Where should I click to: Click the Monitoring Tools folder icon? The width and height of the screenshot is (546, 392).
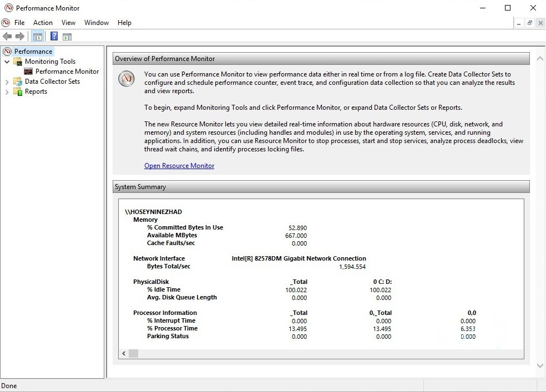(x=18, y=62)
